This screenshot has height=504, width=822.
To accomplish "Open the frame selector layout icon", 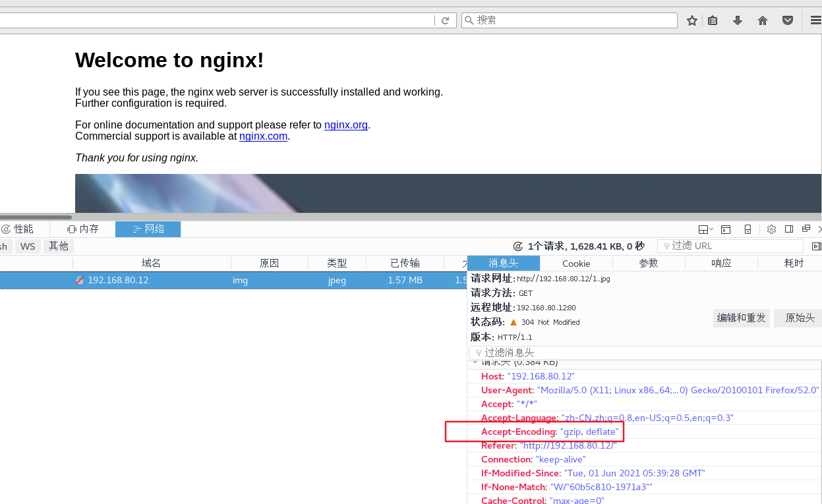I will click(x=705, y=229).
